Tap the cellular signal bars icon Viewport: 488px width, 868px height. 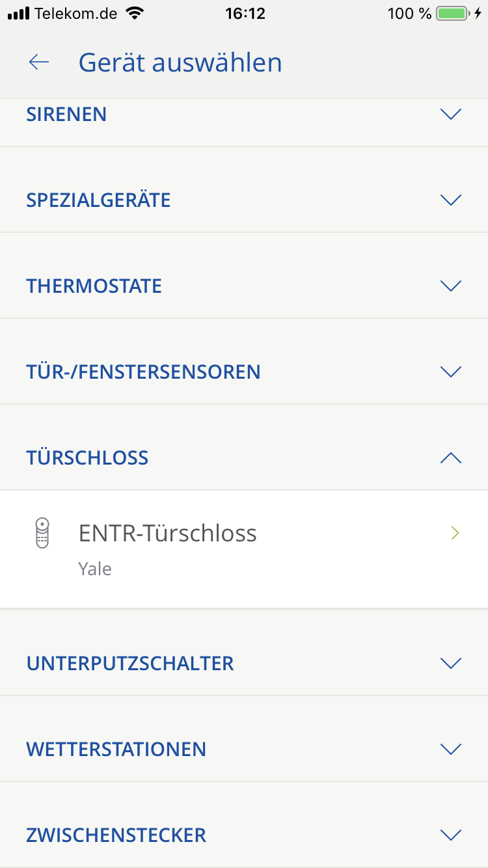tap(19, 14)
